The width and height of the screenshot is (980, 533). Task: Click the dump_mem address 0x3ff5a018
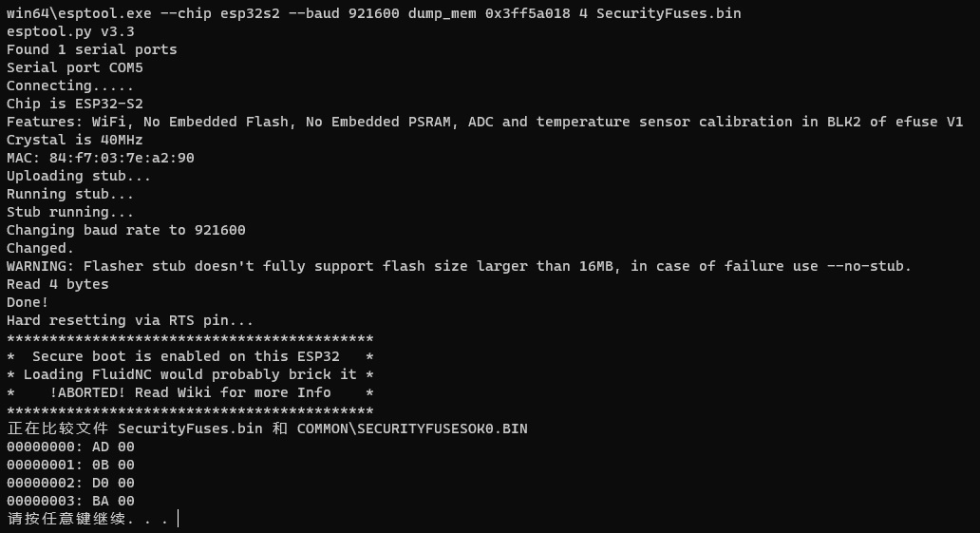pos(527,13)
